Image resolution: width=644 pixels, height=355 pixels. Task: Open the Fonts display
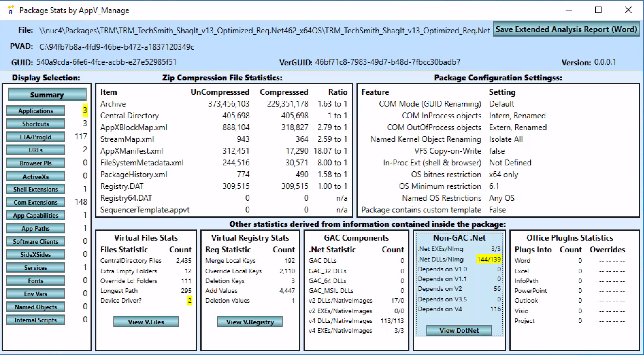[x=36, y=281]
